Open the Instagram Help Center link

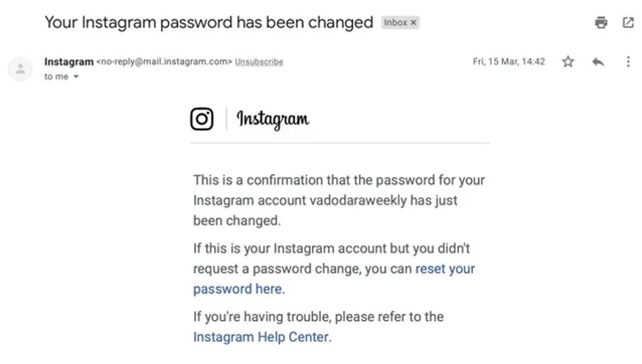click(x=261, y=337)
